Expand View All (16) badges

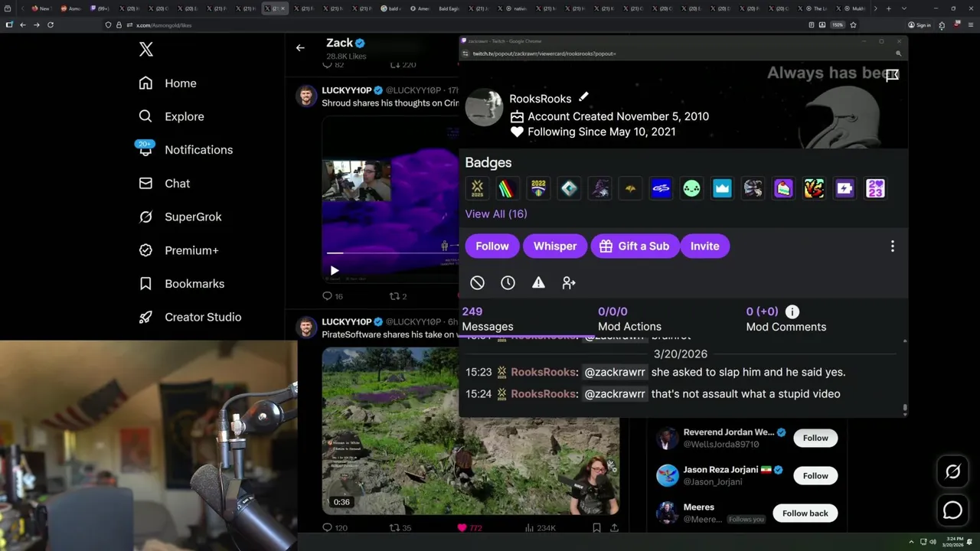click(496, 214)
